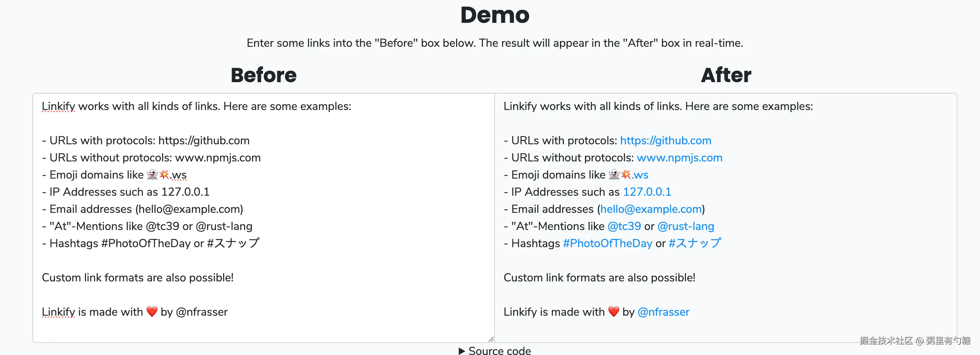Open the @rust-lang mention link
980x355 pixels.
[x=686, y=226]
